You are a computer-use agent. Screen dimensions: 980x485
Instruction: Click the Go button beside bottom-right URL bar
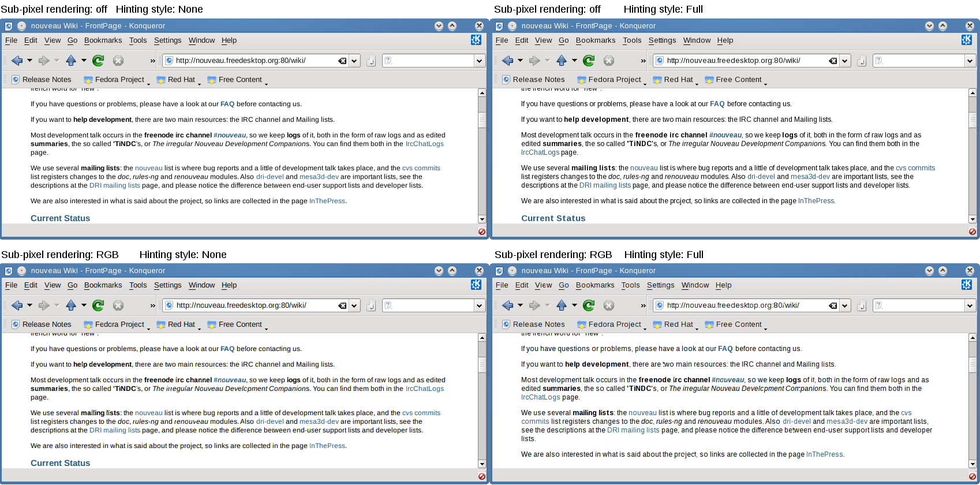[x=861, y=305]
